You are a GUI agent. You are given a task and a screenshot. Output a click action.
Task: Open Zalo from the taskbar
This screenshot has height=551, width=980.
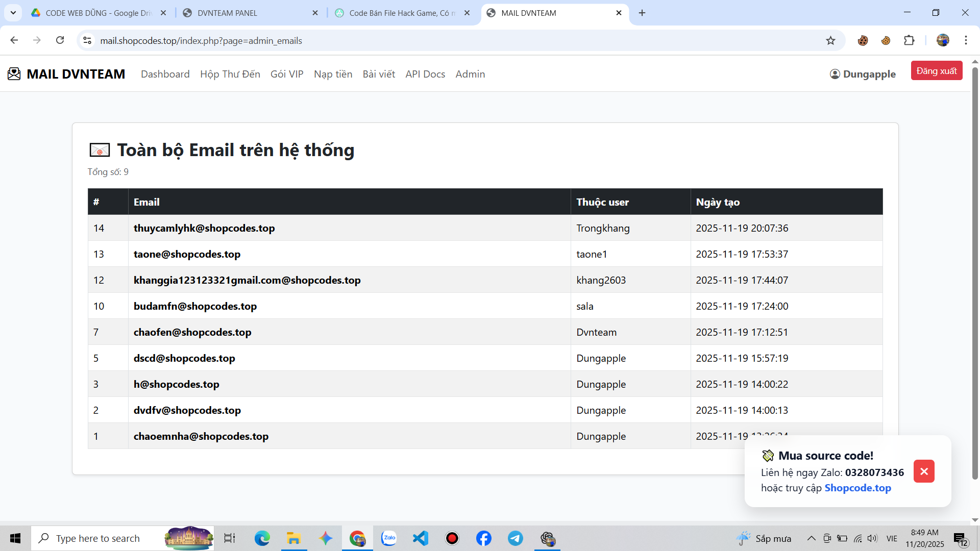coord(389,538)
